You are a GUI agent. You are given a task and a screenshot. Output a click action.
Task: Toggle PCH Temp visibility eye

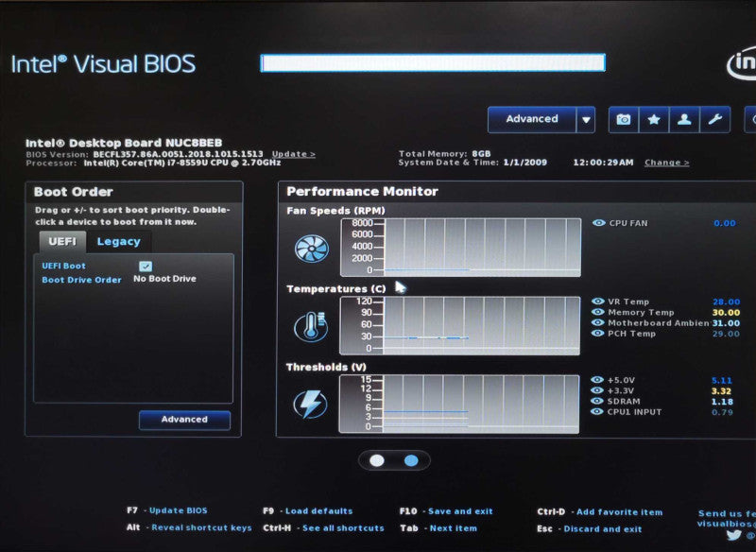pos(598,333)
